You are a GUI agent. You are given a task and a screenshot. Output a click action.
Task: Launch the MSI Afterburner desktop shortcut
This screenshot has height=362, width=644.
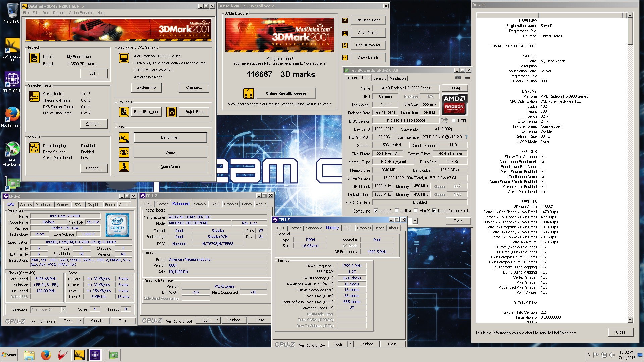[12, 154]
